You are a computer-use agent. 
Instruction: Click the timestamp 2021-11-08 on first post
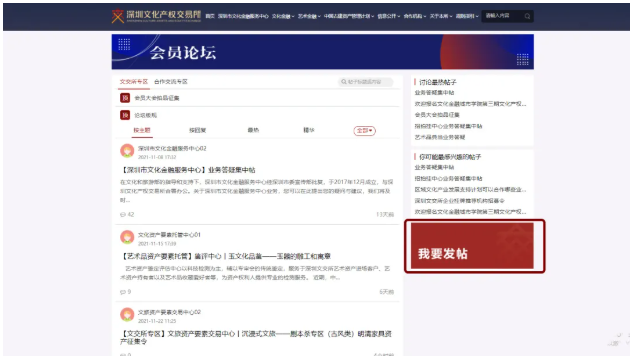157,157
